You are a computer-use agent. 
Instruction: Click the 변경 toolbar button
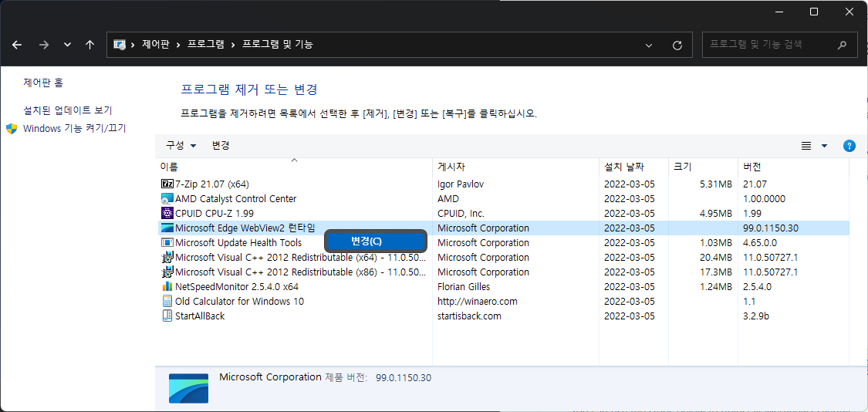pyautogui.click(x=221, y=146)
